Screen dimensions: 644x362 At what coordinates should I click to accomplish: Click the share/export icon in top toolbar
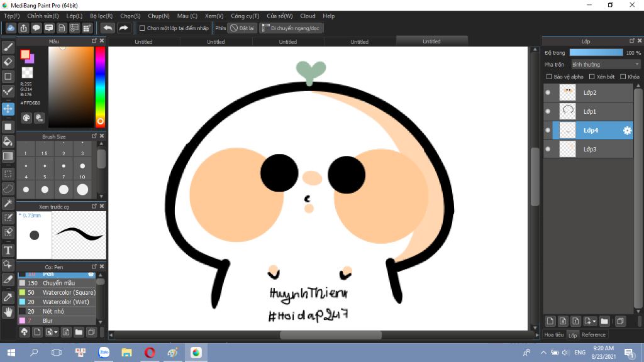[x=23, y=28]
